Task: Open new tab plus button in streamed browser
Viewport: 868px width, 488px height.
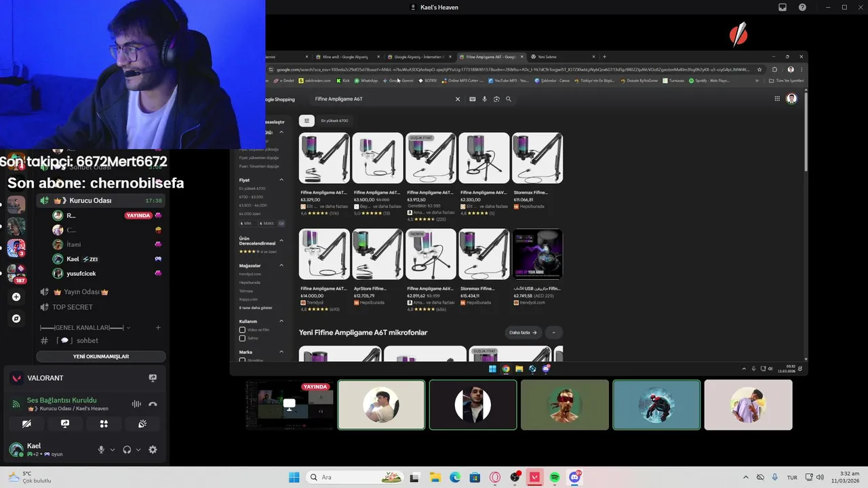Action: click(604, 57)
